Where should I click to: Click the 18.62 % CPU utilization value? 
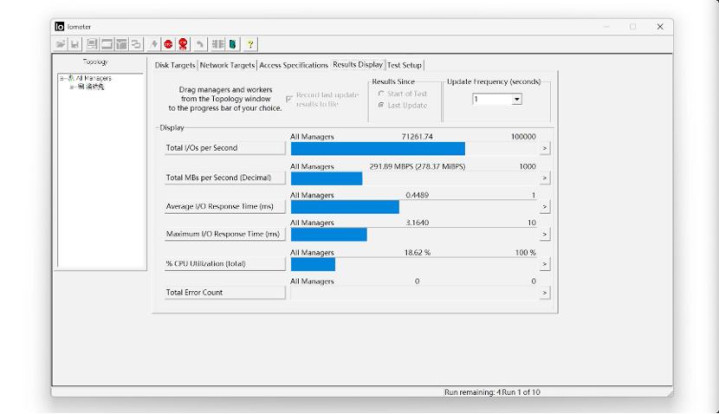(x=417, y=253)
